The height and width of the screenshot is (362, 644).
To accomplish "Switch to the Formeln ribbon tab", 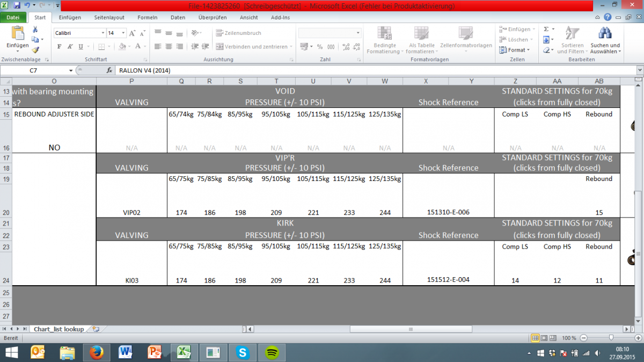I will click(148, 17).
